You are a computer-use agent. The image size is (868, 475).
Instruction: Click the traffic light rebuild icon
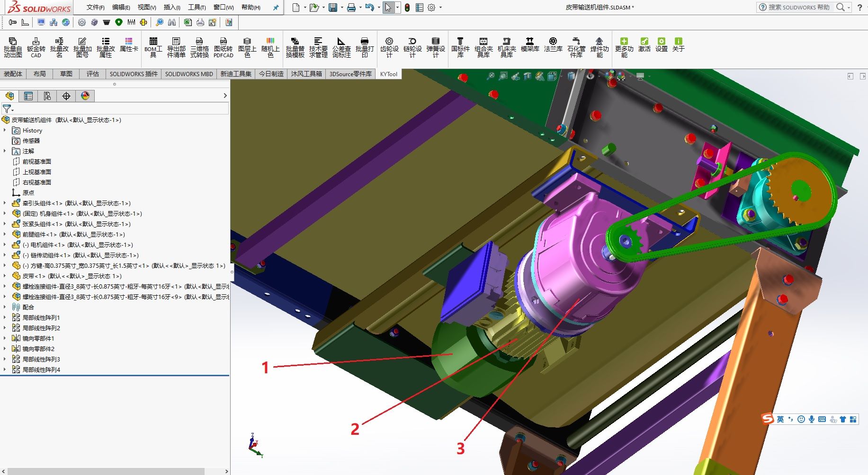click(407, 8)
